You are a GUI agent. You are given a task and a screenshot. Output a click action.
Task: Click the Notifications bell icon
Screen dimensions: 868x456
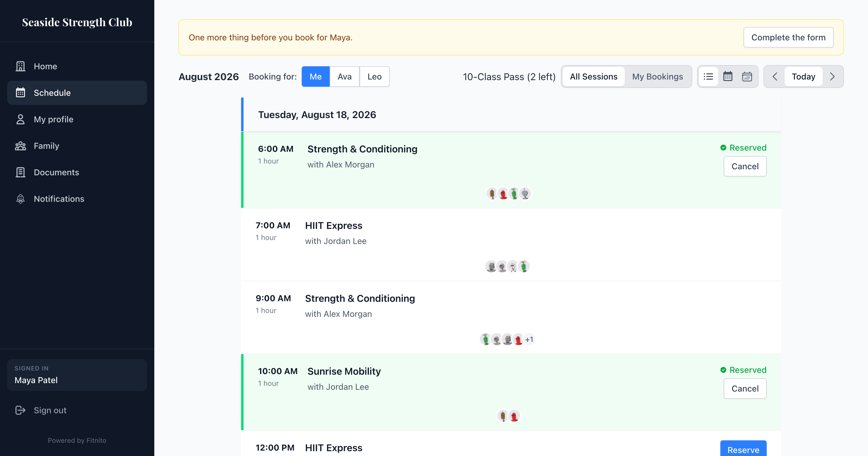[x=20, y=199]
